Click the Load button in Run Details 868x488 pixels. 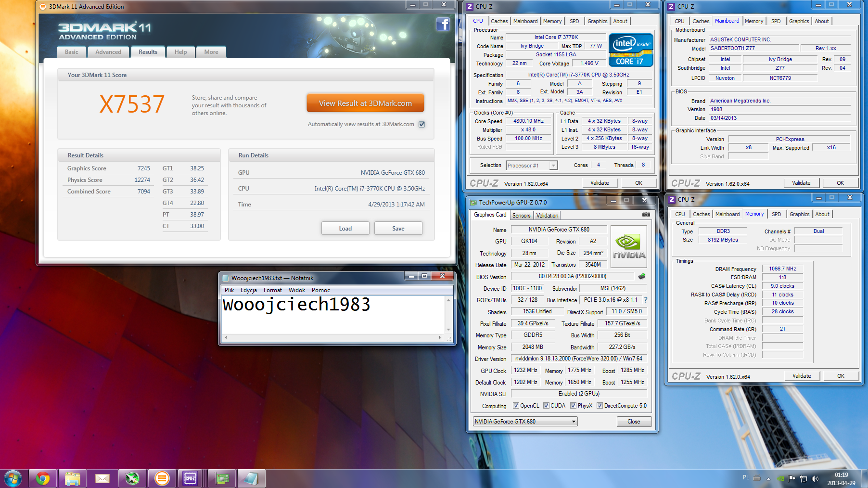345,228
